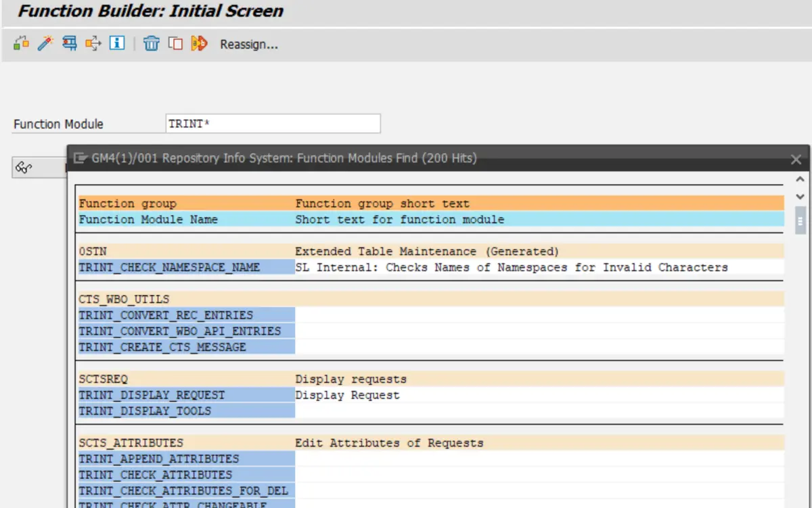Open the popup window menu icon
The height and width of the screenshot is (508, 812).
tap(81, 158)
